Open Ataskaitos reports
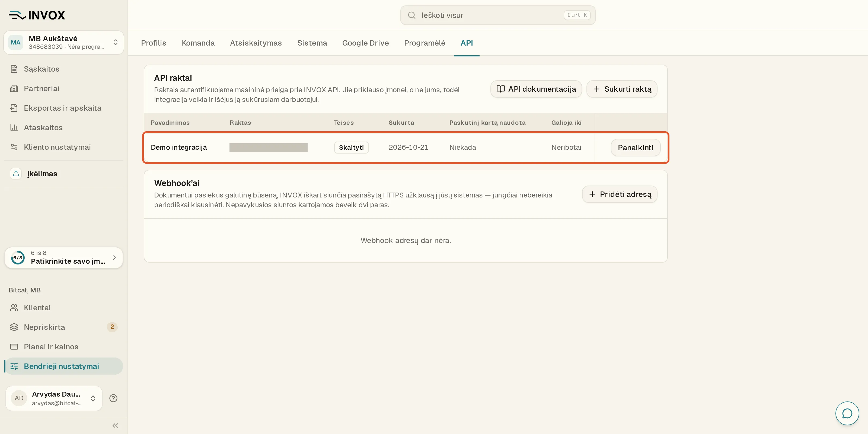 tap(64, 128)
